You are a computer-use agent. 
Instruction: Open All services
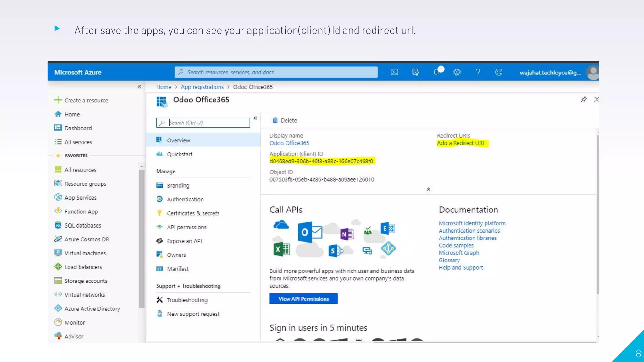(x=73, y=142)
